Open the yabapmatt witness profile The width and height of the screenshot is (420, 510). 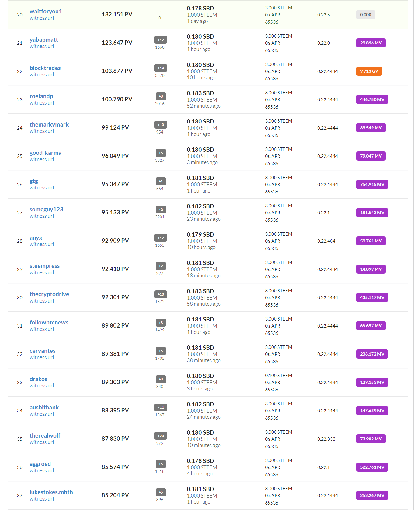point(43,40)
